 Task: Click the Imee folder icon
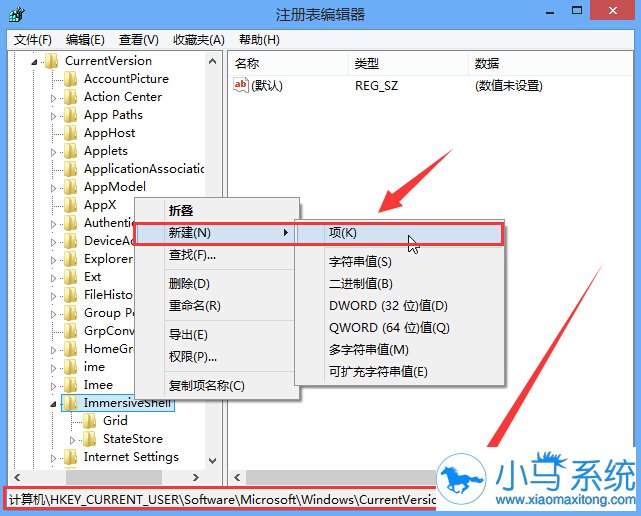(x=70, y=385)
